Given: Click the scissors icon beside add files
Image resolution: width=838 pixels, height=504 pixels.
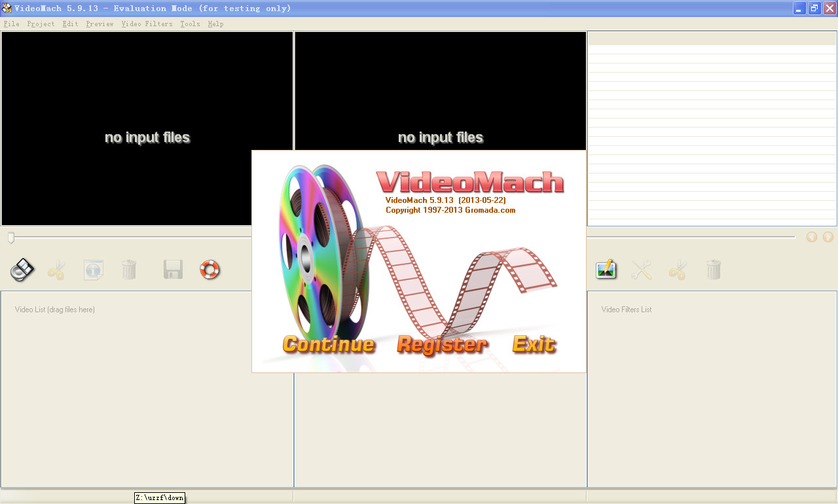Looking at the screenshot, I should tap(56, 270).
